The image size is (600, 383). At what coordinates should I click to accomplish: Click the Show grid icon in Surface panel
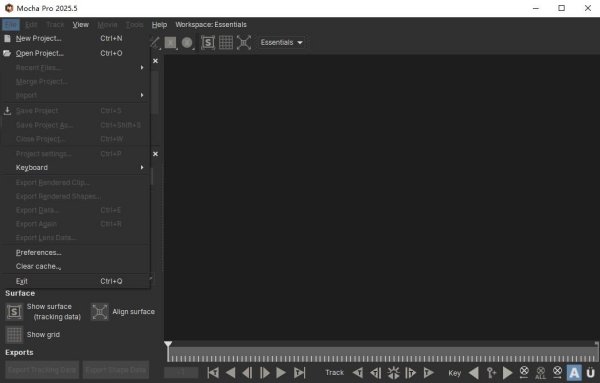pyautogui.click(x=14, y=335)
